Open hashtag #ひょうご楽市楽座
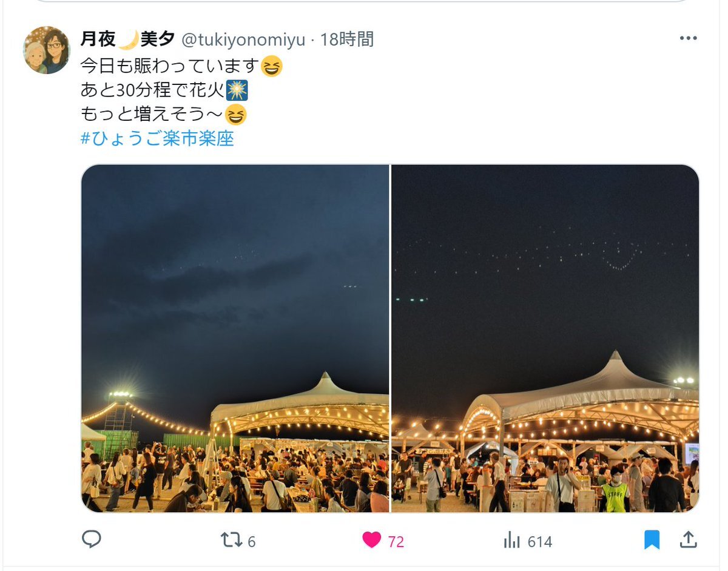Viewport: 728px width, 571px height. pyautogui.click(x=157, y=138)
